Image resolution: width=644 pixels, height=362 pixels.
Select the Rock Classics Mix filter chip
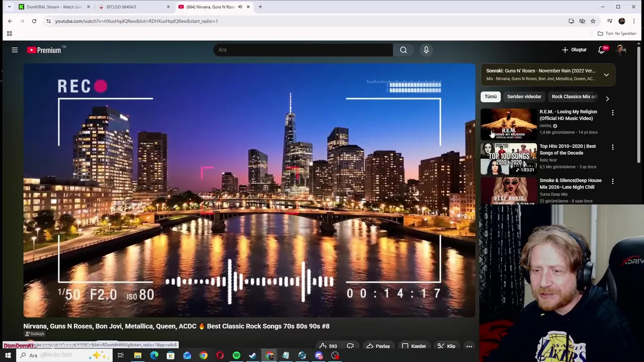point(574,97)
